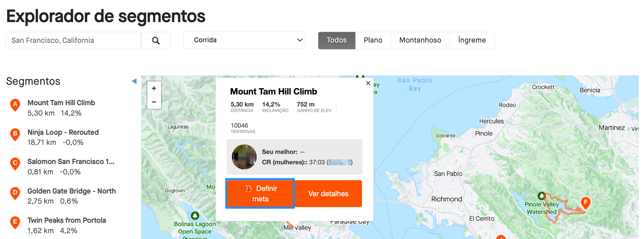This screenshot has height=239, width=644.
Task: Close the Mount Tam popup
Action: 368,83
